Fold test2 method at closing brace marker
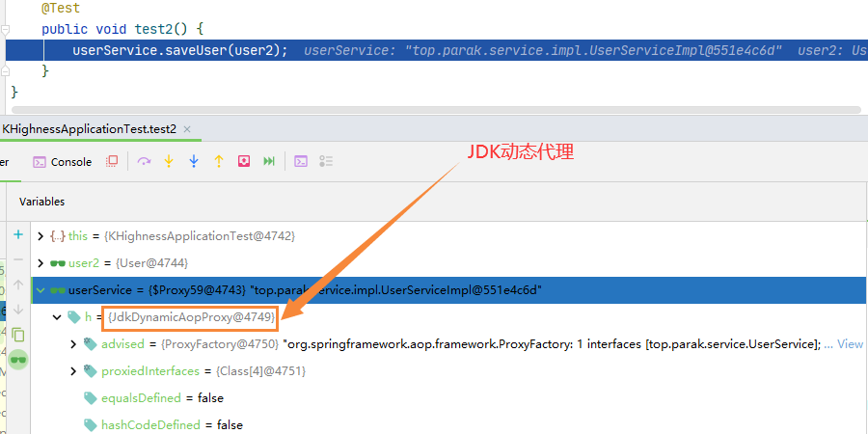 pos(5,70)
